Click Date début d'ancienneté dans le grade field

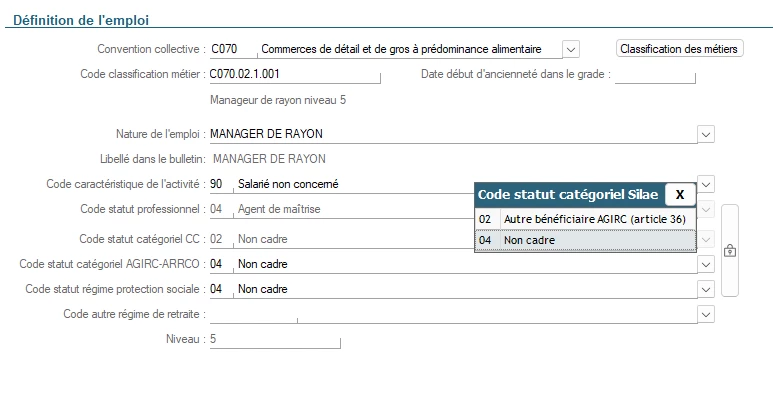click(x=655, y=74)
